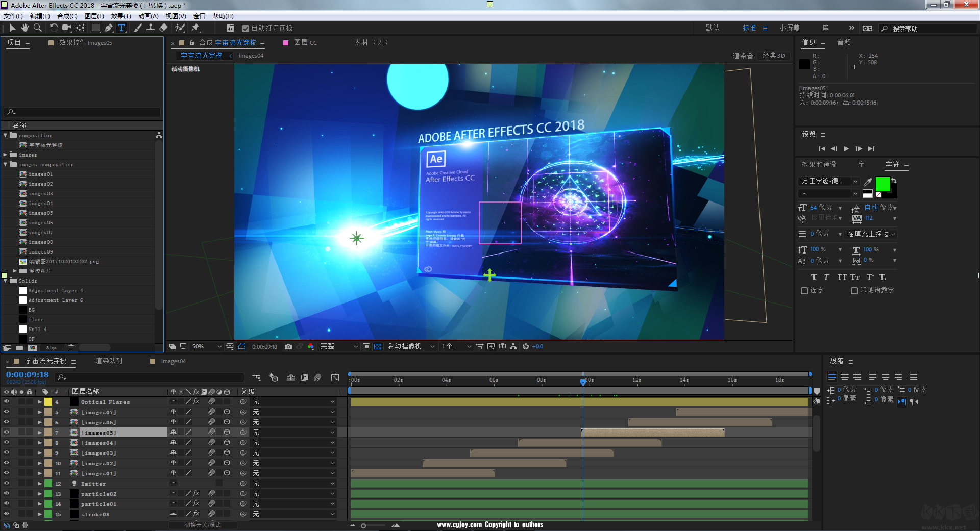This screenshot has height=531, width=980.
Task: Select the Eraser tool
Action: coord(163,28)
